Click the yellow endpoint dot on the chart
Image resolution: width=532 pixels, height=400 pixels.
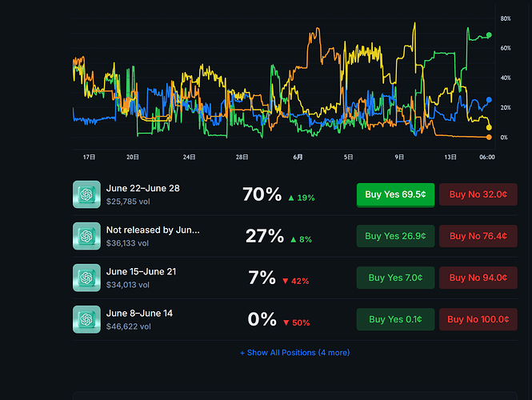489,127
